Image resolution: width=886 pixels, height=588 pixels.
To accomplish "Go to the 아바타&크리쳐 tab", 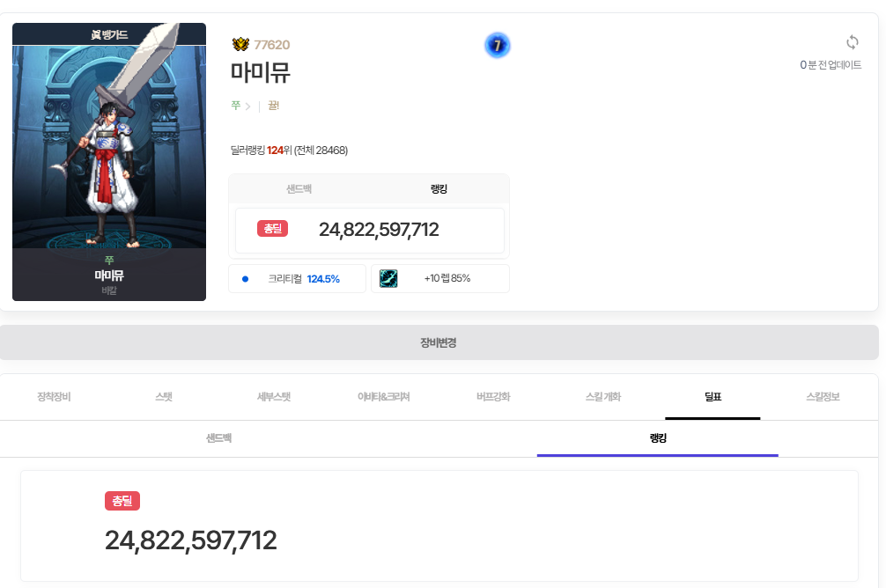I will point(383,397).
